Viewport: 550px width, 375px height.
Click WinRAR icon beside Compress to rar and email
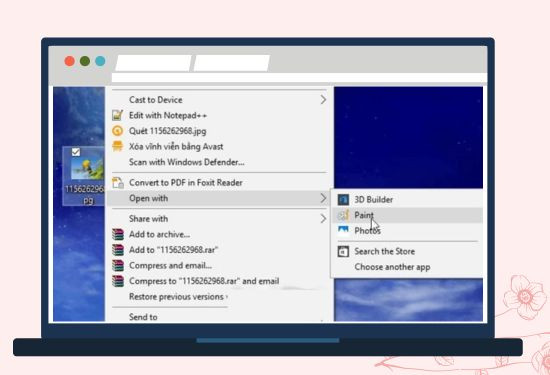[x=118, y=281]
